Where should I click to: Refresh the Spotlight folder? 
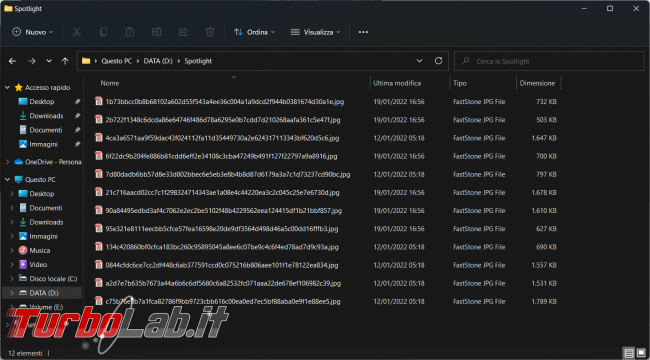point(438,61)
